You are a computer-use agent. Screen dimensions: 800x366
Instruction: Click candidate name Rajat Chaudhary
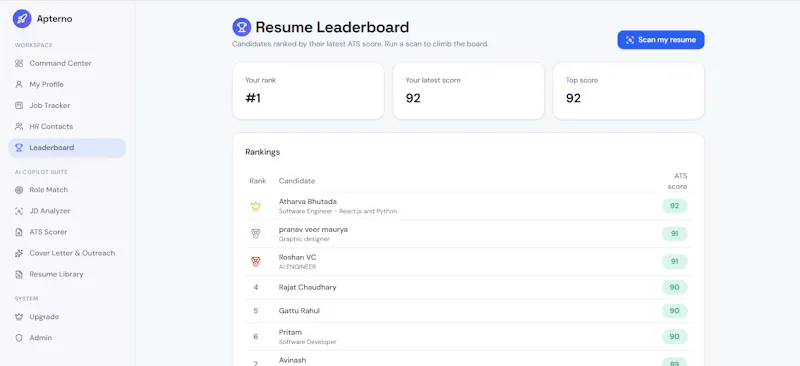pyautogui.click(x=308, y=287)
